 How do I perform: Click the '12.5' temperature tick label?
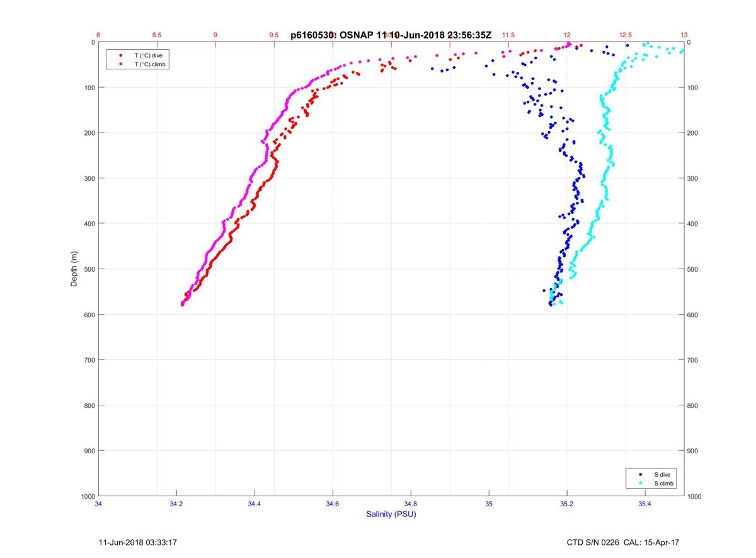point(626,35)
